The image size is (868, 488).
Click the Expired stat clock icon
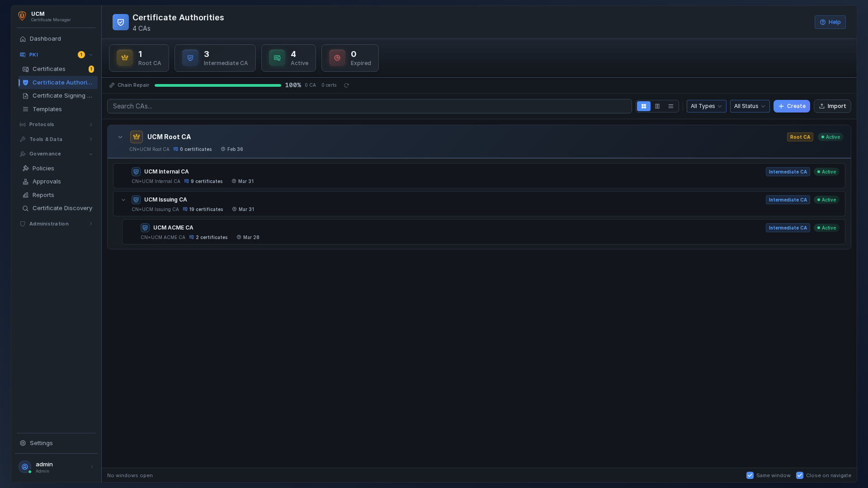point(337,58)
